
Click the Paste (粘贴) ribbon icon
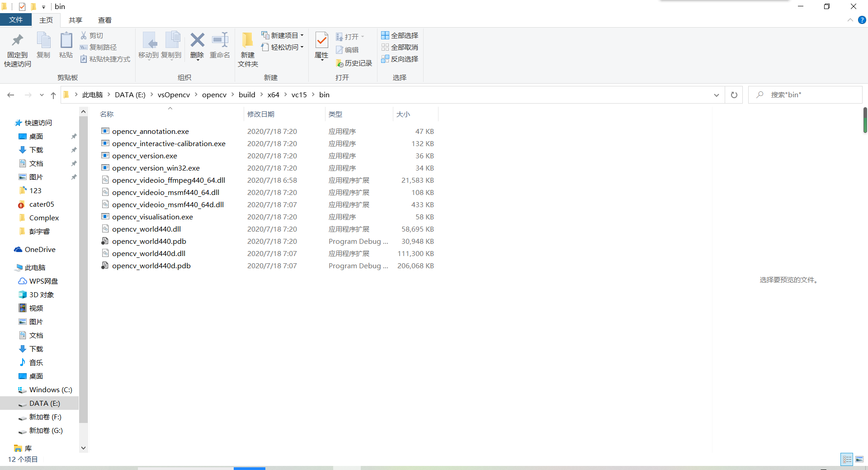(66, 45)
